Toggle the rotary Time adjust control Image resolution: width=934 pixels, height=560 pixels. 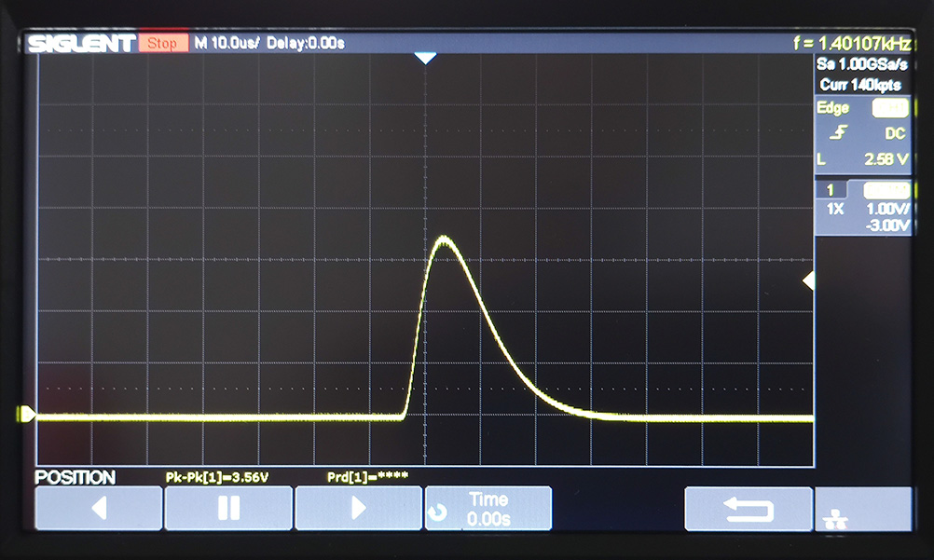[488, 508]
